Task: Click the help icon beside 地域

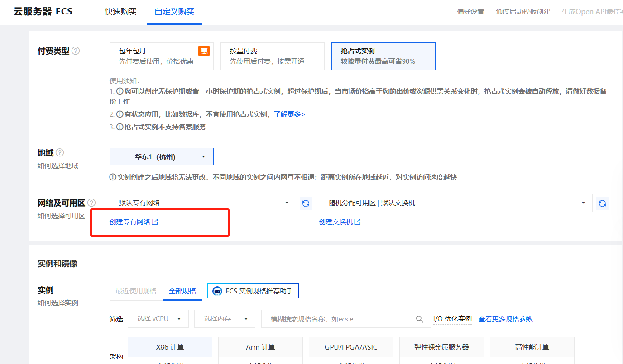Action: (x=60, y=153)
